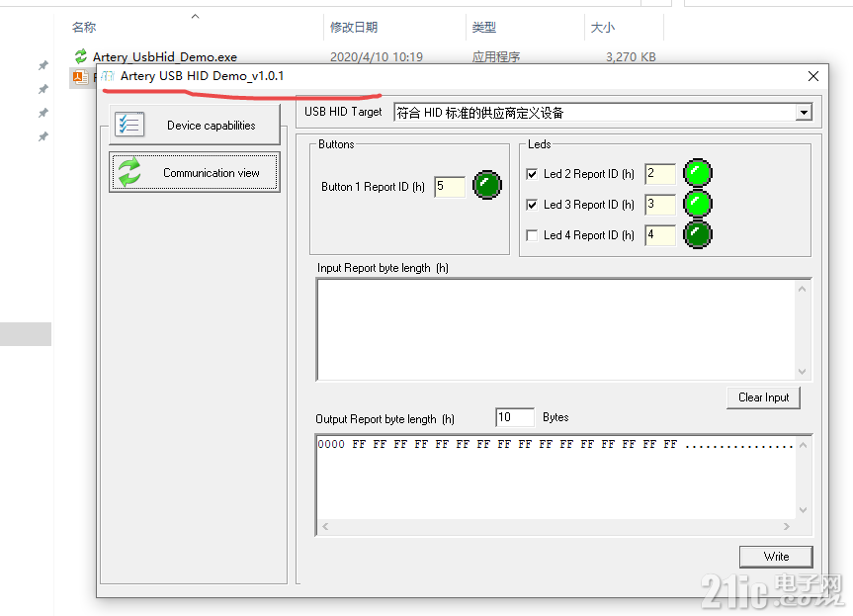Click the Led 4 Report ID value field
Image resolution: width=853 pixels, height=616 pixels.
pyautogui.click(x=660, y=235)
